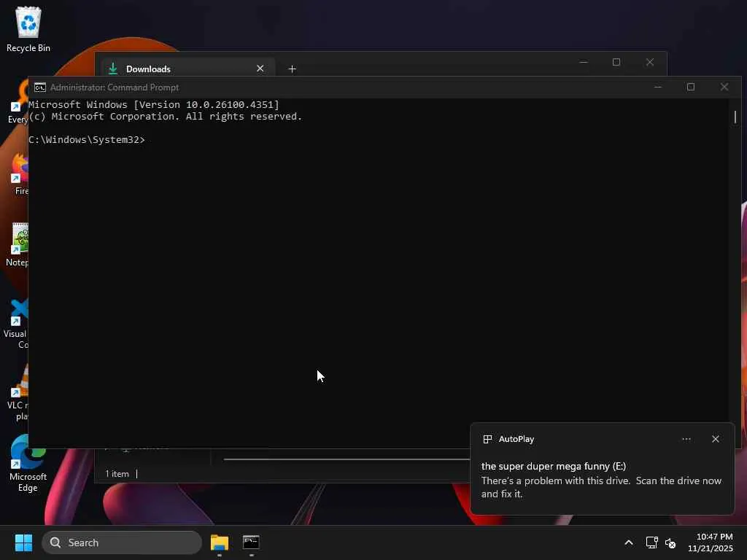The image size is (747, 560).
Task: Add a new tab in File Explorer
Action: click(x=292, y=69)
